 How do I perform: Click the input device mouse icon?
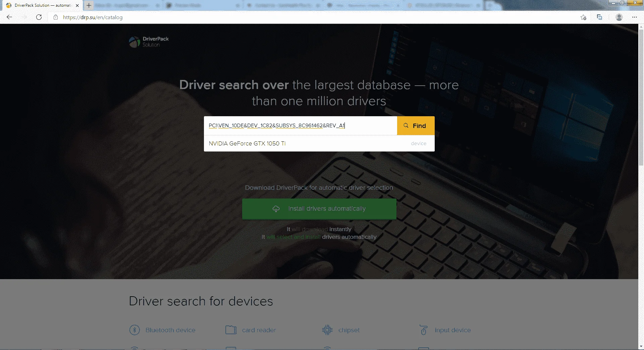pos(424,330)
